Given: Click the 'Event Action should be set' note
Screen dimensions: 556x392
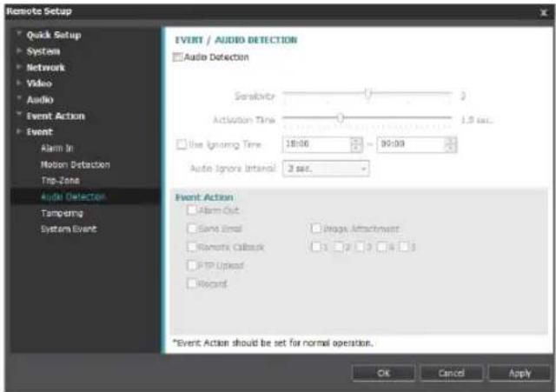Looking at the screenshot, I should point(273,343).
